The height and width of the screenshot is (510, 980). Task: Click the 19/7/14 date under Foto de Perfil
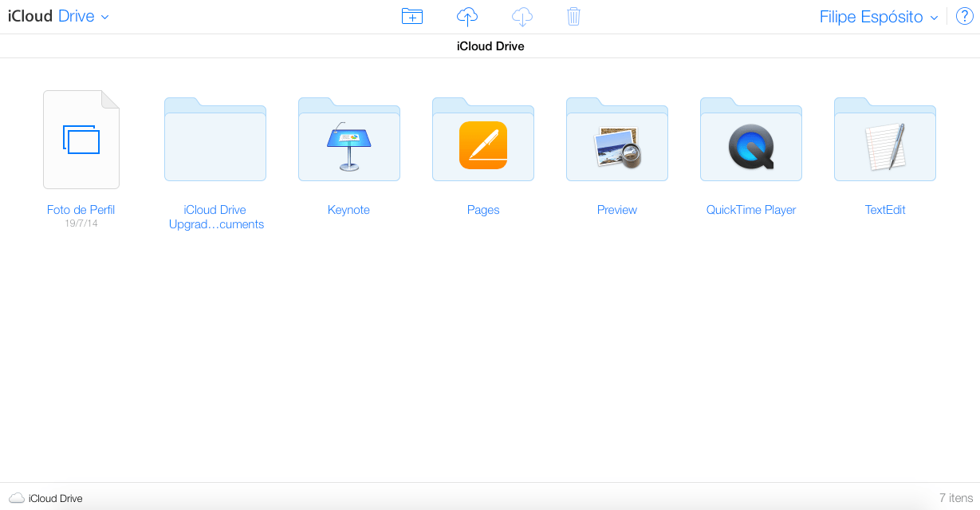coord(81,223)
